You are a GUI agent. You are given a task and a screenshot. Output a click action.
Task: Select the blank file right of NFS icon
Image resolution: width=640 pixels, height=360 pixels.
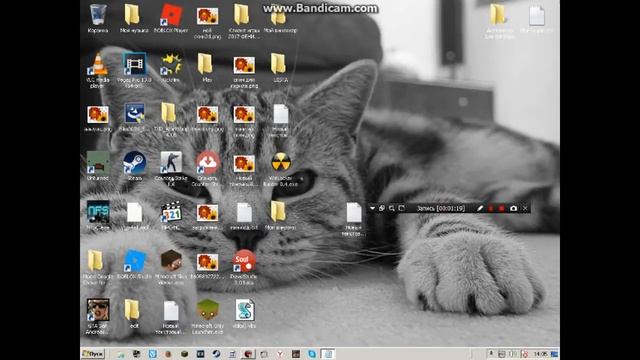click(x=134, y=212)
